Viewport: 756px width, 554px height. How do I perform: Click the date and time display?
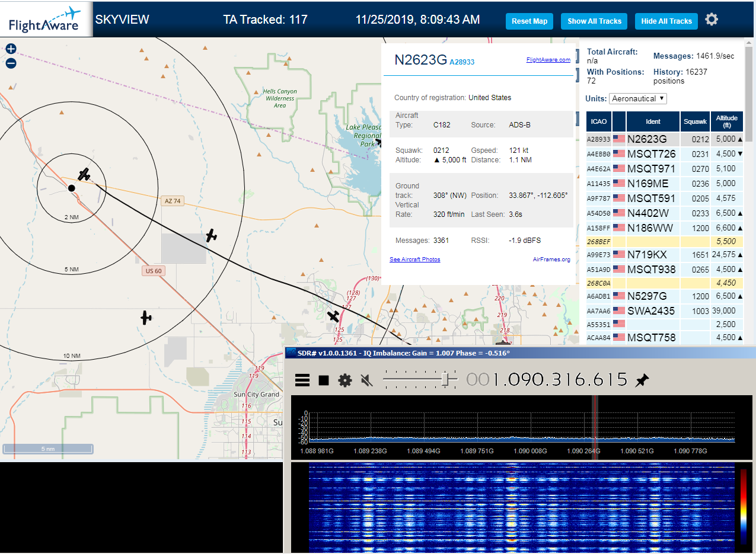click(417, 20)
